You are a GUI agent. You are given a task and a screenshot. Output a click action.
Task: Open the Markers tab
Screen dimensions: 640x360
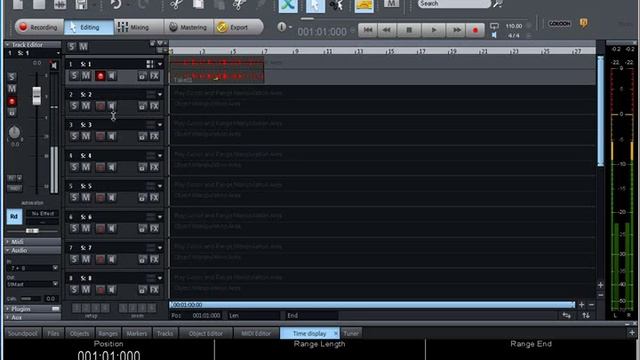coord(137,333)
